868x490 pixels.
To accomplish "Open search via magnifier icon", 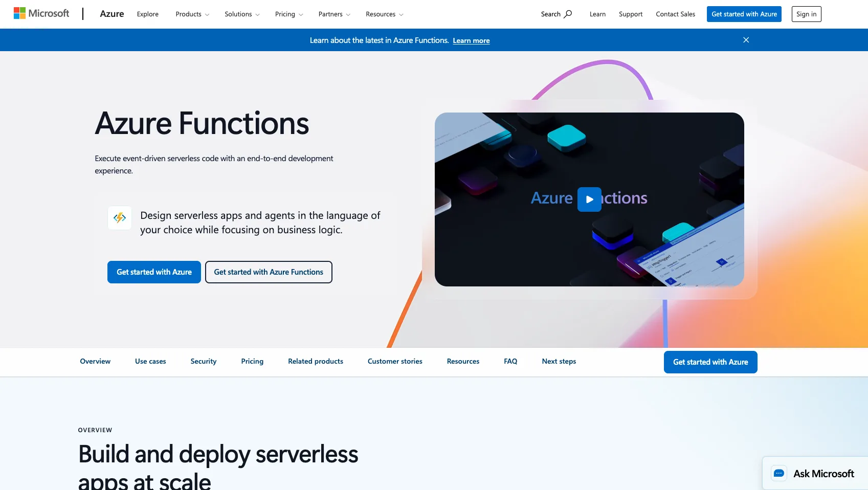I will (568, 14).
